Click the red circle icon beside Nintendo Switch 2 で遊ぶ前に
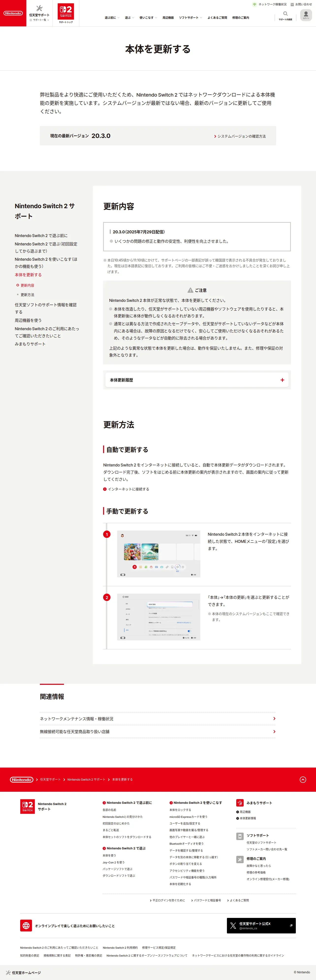Image resolution: width=316 pixels, height=980 pixels. [104, 803]
